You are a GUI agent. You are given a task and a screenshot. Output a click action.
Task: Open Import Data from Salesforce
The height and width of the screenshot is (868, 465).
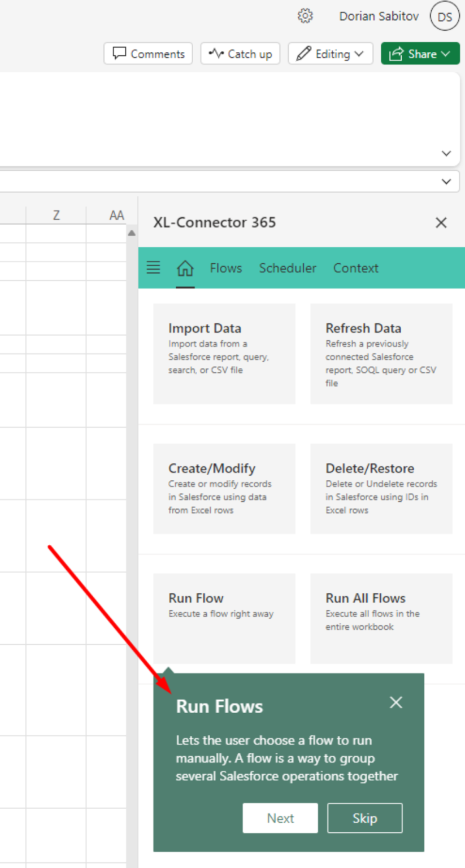point(224,353)
